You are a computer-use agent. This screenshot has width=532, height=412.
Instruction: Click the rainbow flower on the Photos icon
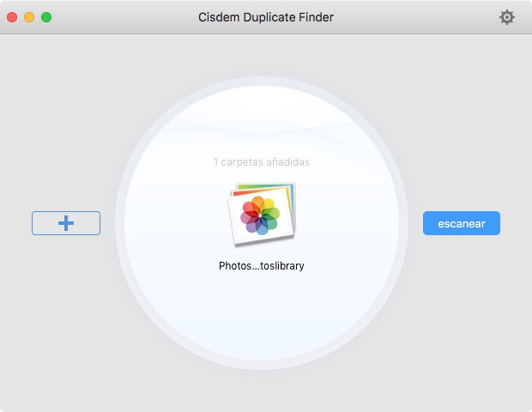click(x=260, y=215)
